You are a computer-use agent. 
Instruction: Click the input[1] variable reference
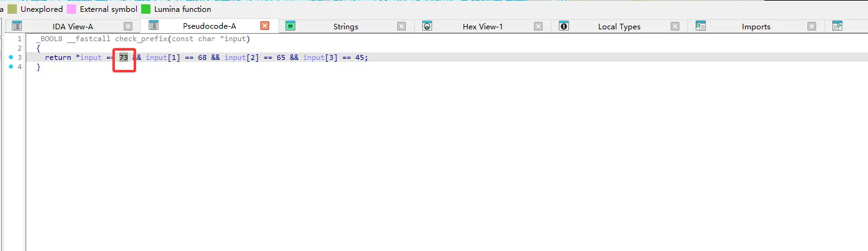163,57
